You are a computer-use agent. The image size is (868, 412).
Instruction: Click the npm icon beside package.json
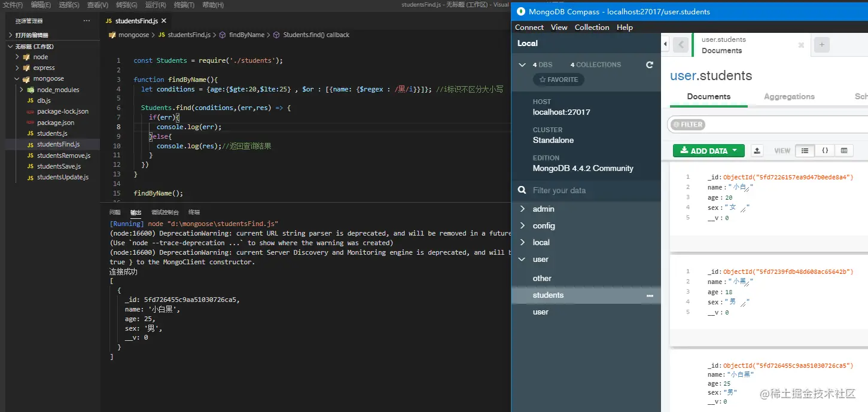[x=31, y=123]
